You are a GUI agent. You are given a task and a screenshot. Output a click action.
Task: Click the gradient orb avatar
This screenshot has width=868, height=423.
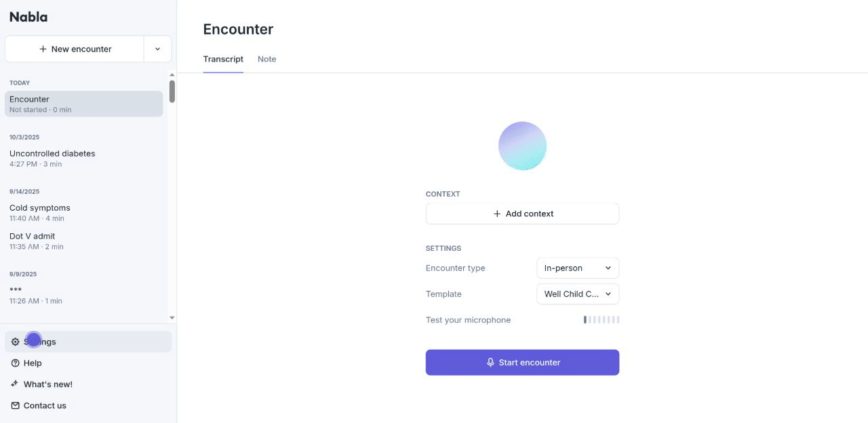tap(522, 146)
